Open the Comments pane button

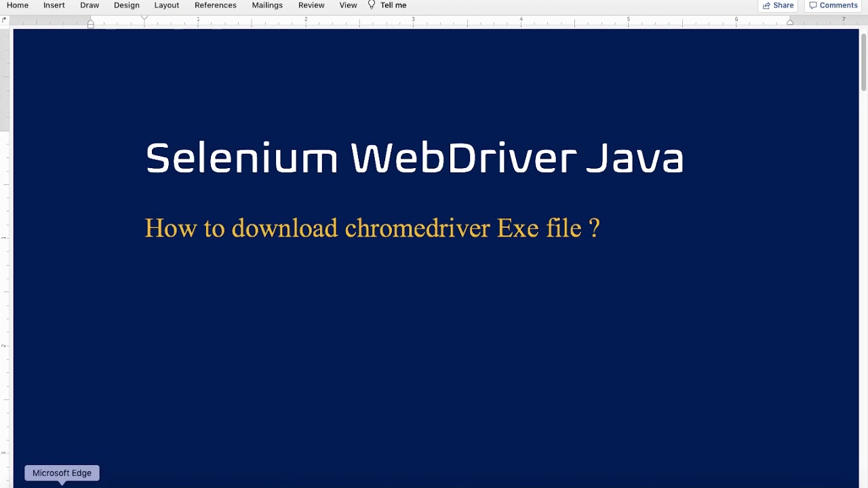[x=833, y=5]
